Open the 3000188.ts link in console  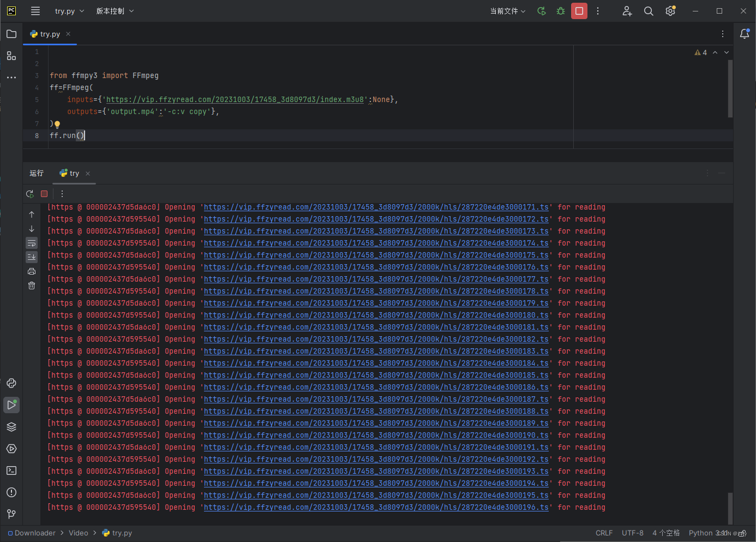[376, 411]
